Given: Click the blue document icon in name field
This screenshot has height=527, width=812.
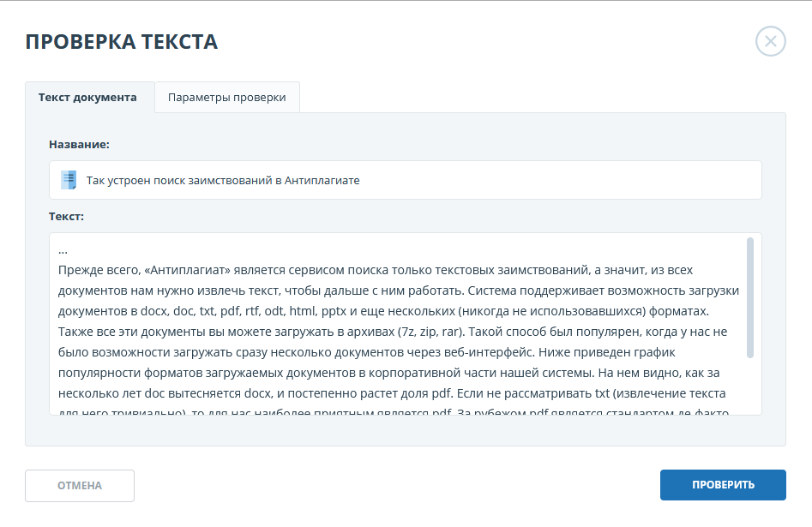Looking at the screenshot, I should point(69,181).
